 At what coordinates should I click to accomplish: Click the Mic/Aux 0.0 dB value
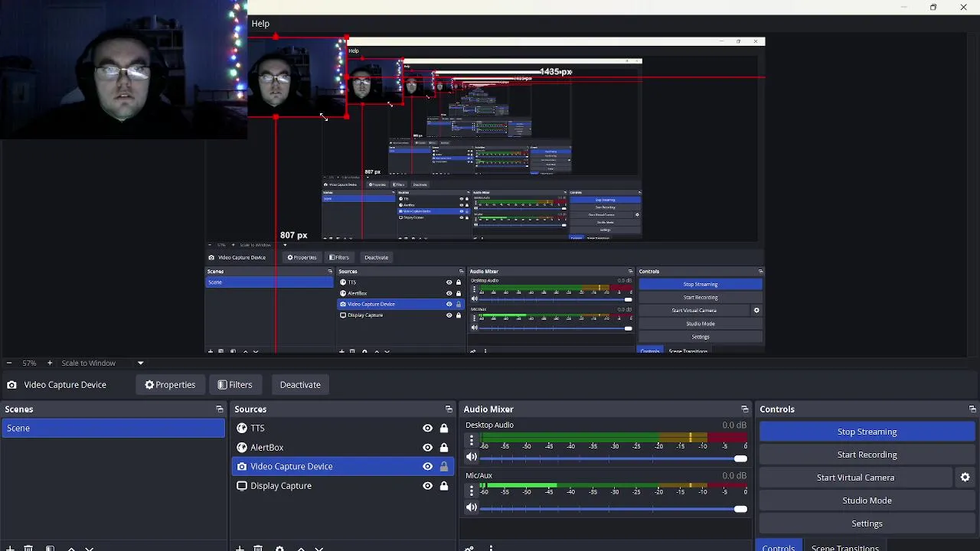(x=733, y=475)
